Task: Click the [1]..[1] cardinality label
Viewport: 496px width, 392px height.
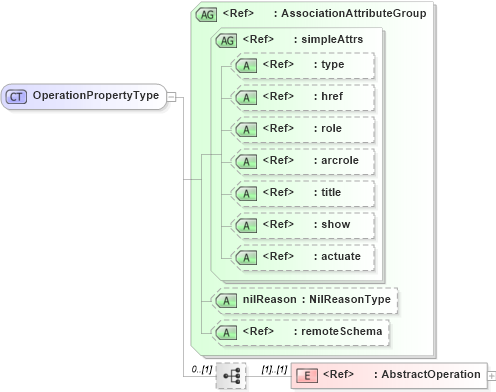Action: [274, 369]
